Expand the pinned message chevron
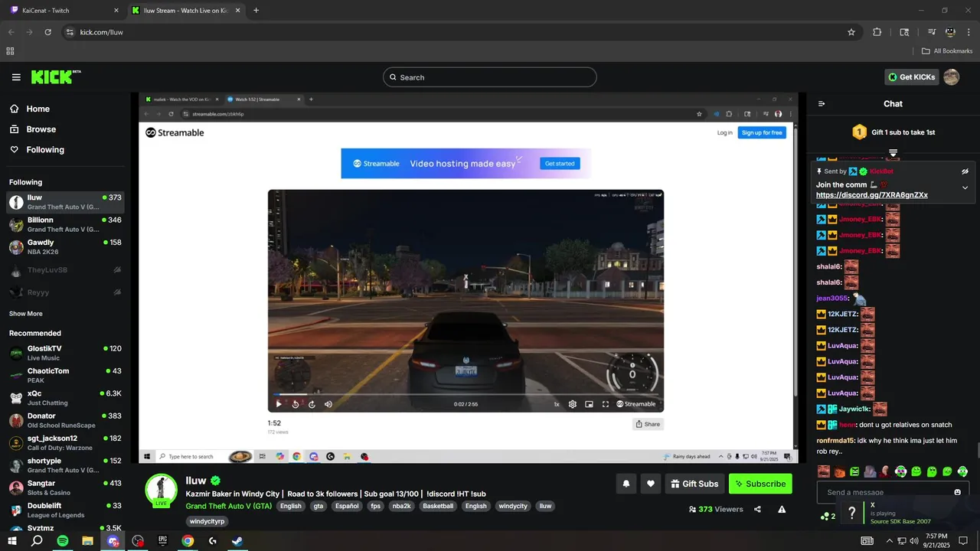This screenshot has width=980, height=551. 965,187
